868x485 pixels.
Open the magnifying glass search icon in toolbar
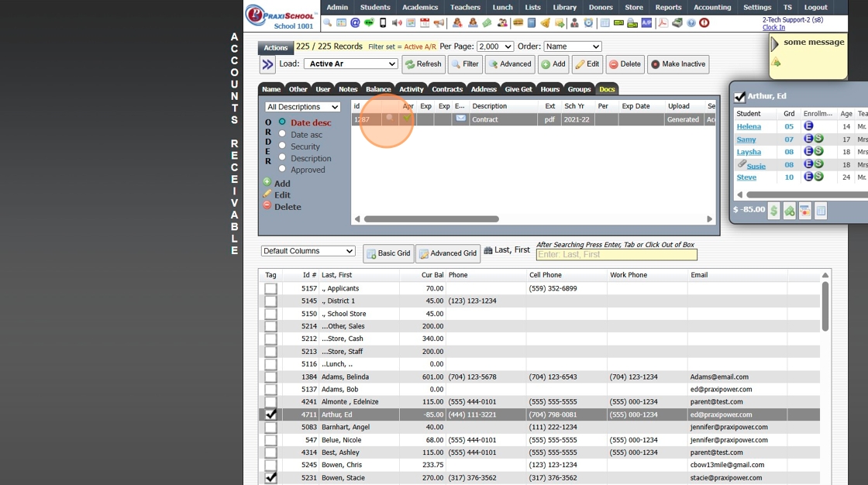pyautogui.click(x=328, y=22)
